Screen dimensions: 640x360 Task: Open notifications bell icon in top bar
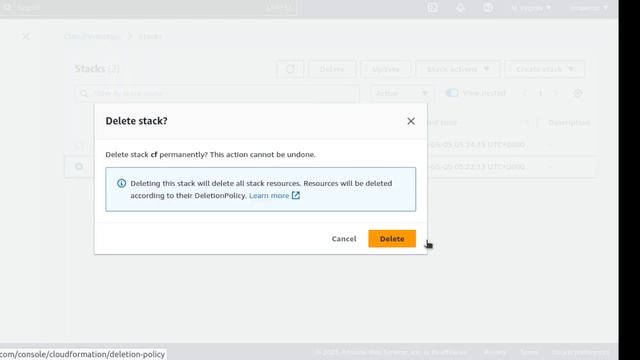coord(460,7)
